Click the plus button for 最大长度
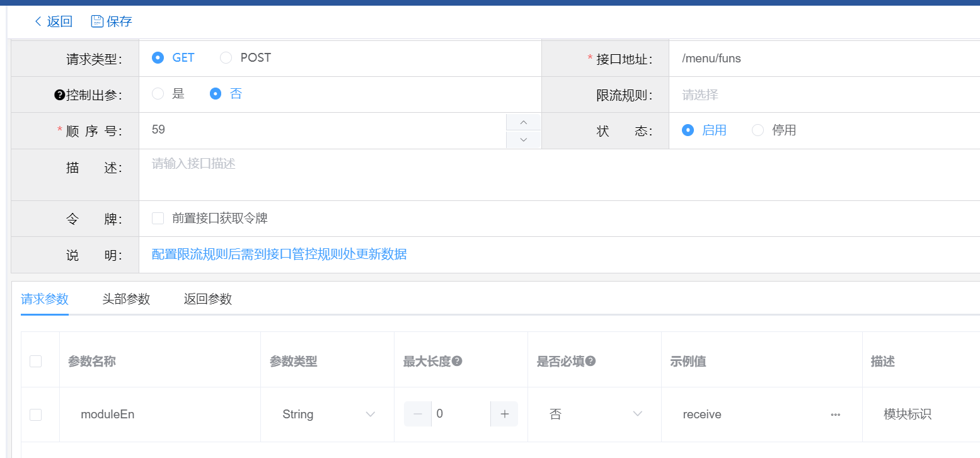The image size is (980, 458). point(504,414)
